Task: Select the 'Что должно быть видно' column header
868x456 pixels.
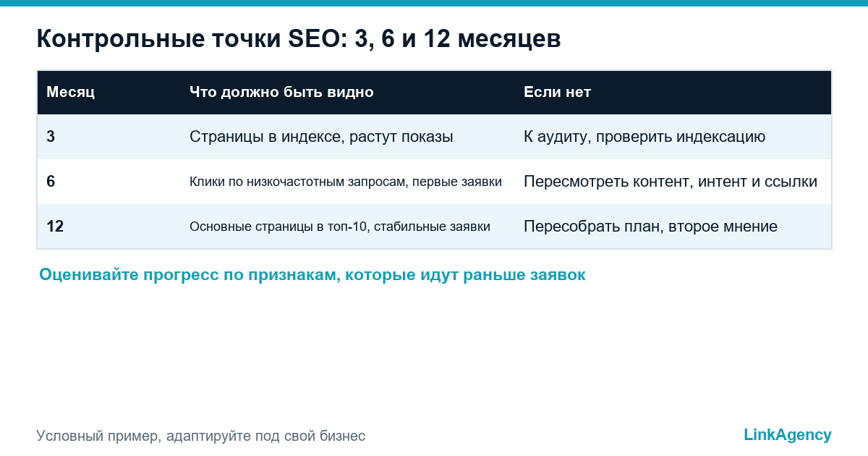Action: [281, 92]
